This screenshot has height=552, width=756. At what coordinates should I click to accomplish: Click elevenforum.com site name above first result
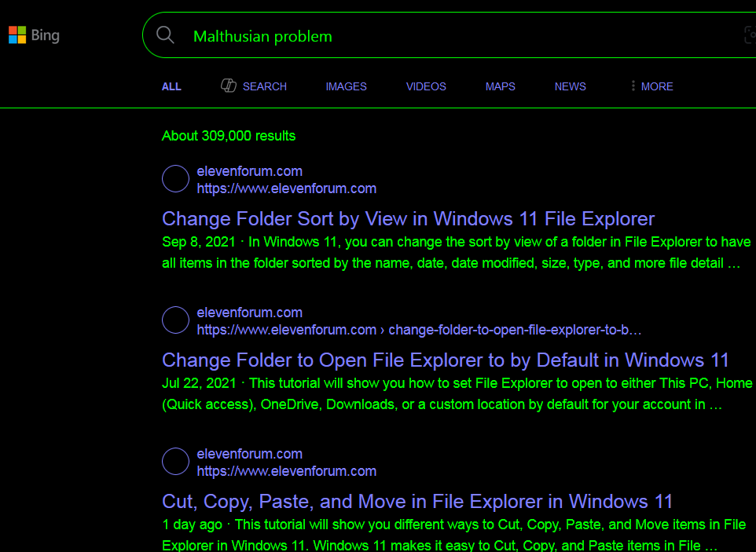(x=249, y=171)
